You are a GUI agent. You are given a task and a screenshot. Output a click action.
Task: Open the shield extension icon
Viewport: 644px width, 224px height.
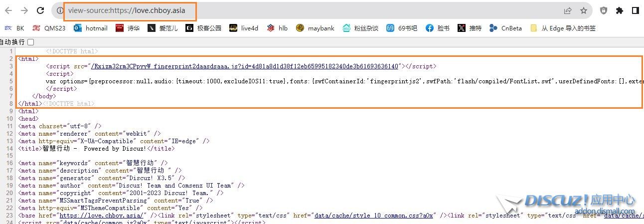604,10
